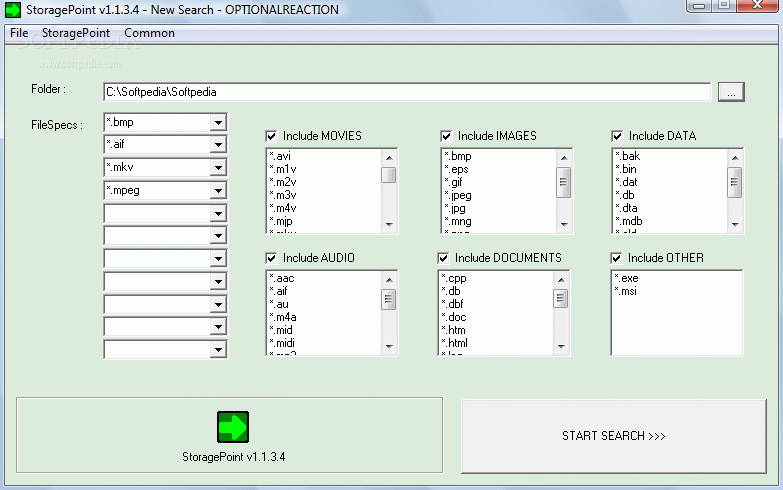
Task: Click the DATA list scrollbar thumb
Action: (x=735, y=182)
